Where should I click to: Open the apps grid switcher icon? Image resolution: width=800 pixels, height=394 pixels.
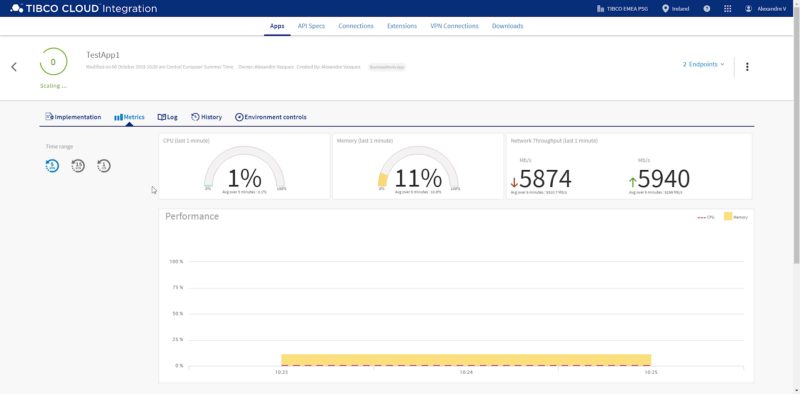click(x=728, y=9)
